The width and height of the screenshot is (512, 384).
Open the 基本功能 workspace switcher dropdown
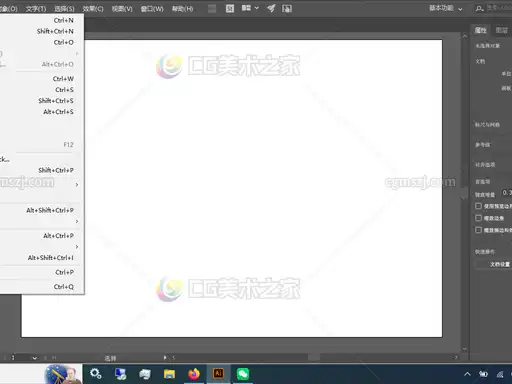tap(446, 8)
